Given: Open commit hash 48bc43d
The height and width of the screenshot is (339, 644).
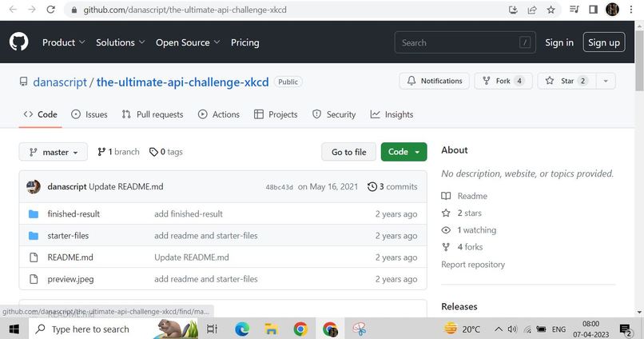Looking at the screenshot, I should point(280,187).
